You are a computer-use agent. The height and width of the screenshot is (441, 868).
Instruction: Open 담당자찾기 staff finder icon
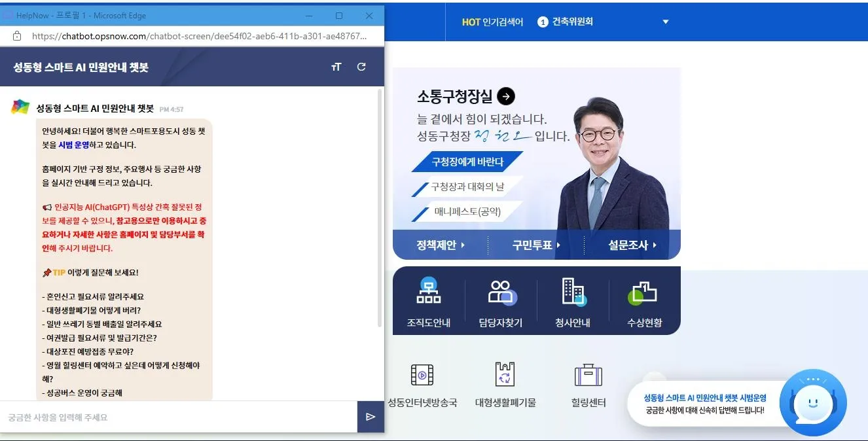pos(501,292)
